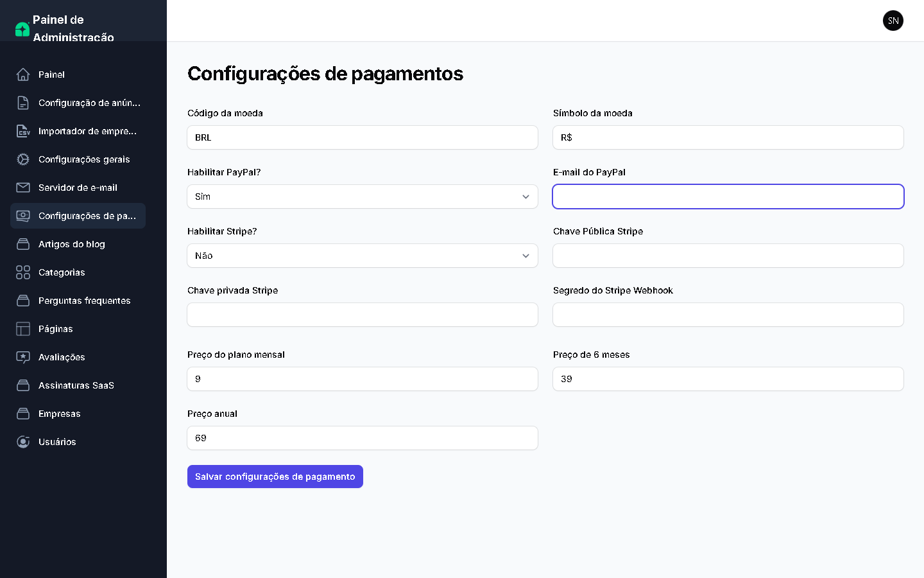Click the envelope icon for Servidor de e-mail
Viewport: 924px width, 578px height.
(x=23, y=188)
